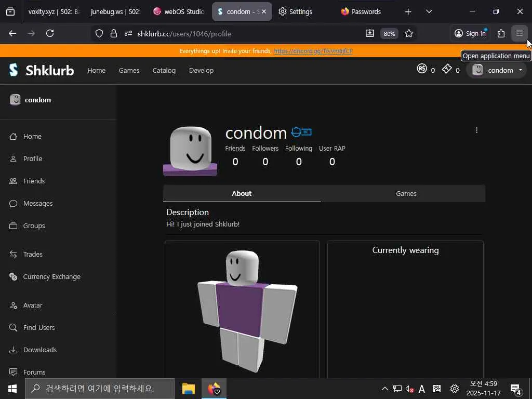The image size is (532, 399).
Task: Show hidden system tray icons chevron
Action: [385, 389]
